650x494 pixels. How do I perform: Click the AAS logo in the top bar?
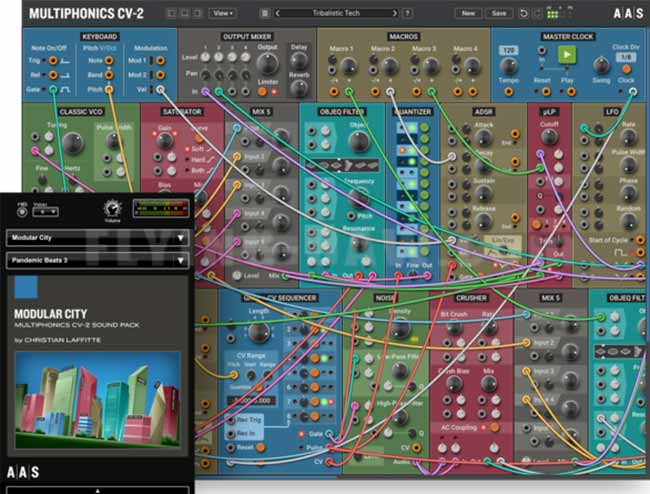[628, 13]
